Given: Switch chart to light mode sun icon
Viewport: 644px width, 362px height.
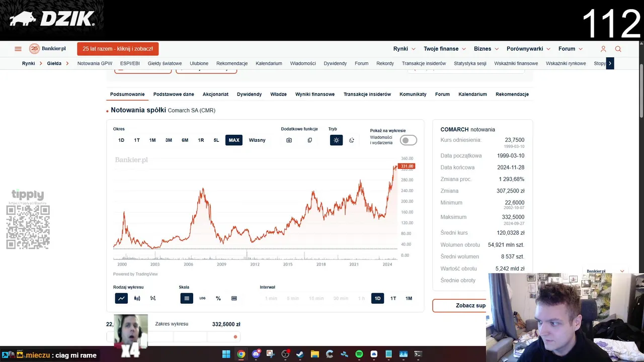Looking at the screenshot, I should tap(336, 140).
